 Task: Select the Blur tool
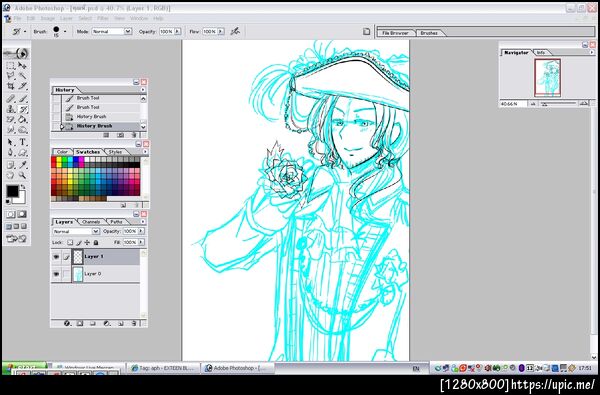point(11,130)
